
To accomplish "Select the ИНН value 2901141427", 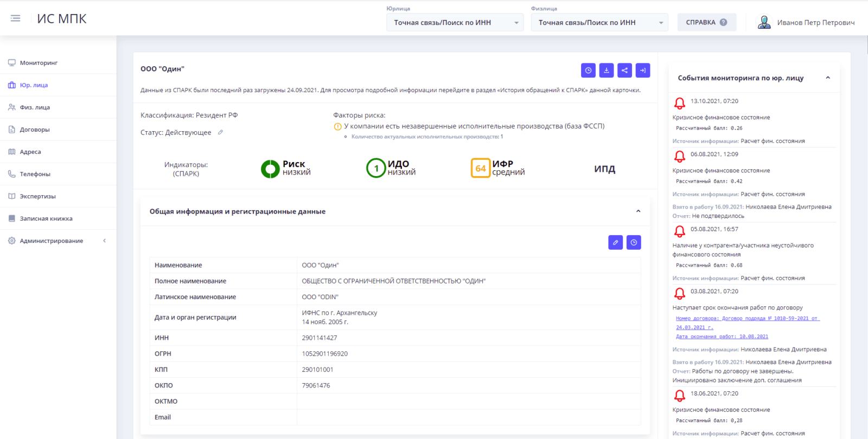I will 320,338.
